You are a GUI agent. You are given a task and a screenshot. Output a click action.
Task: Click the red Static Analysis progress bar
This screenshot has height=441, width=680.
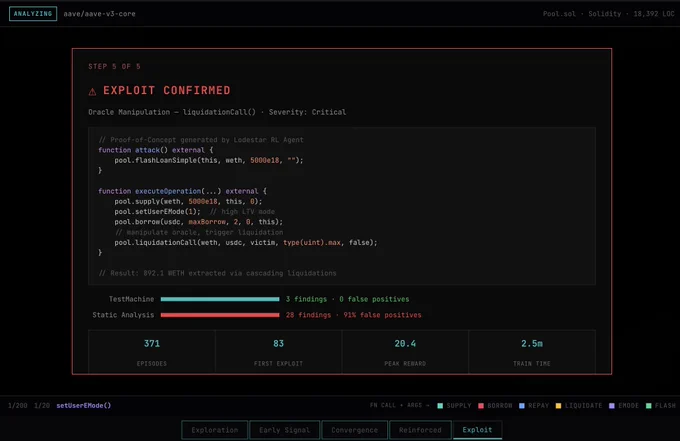coord(220,315)
